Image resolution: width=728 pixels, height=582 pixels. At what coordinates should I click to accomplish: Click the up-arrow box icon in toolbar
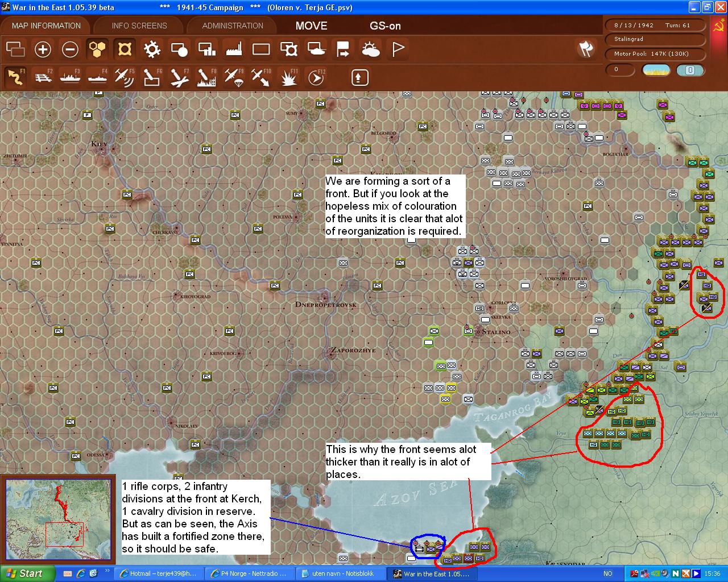click(x=359, y=77)
